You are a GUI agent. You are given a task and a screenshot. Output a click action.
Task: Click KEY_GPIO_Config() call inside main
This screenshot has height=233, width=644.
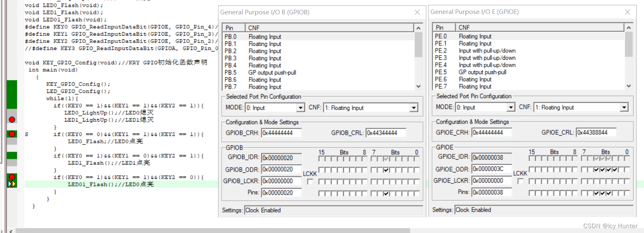click(78, 84)
